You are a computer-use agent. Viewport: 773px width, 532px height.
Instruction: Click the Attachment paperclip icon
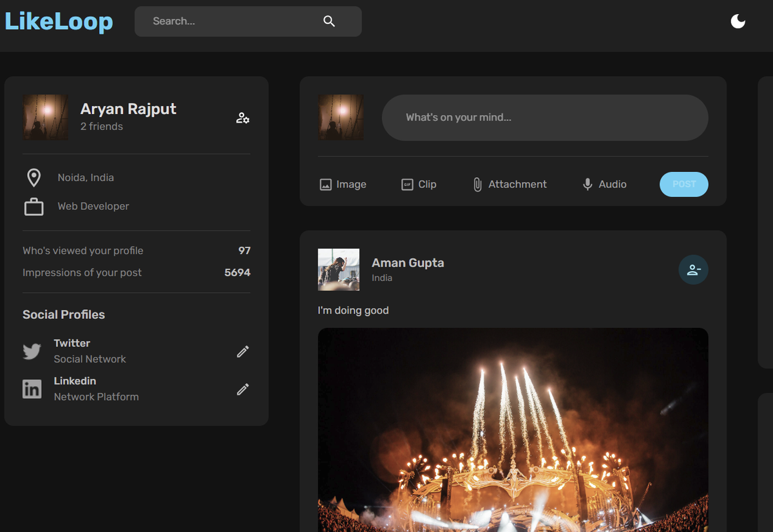[477, 185]
